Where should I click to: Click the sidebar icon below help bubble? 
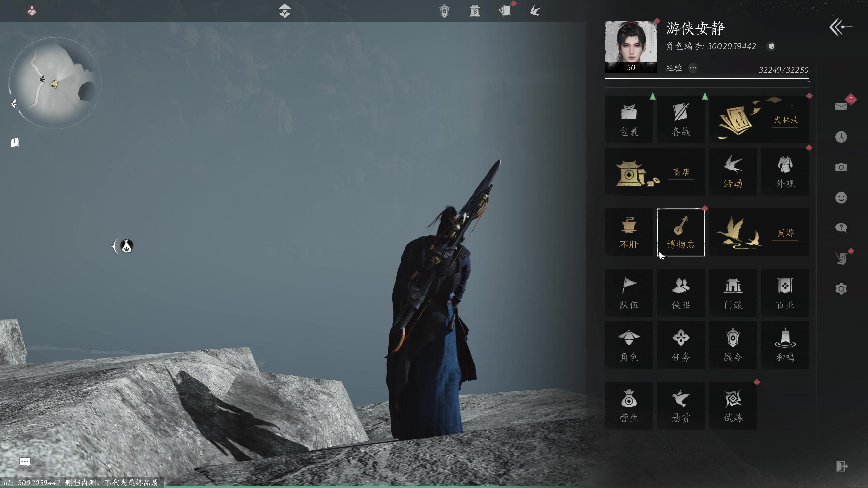point(842,258)
